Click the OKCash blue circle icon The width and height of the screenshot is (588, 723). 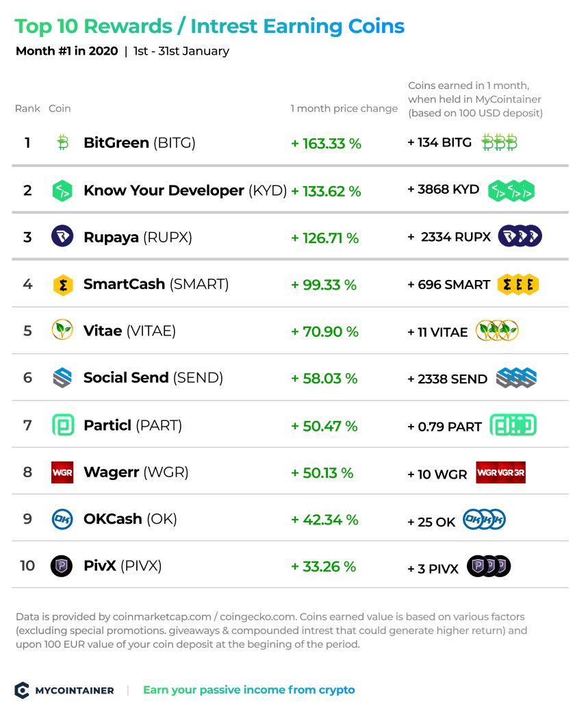coord(62,520)
